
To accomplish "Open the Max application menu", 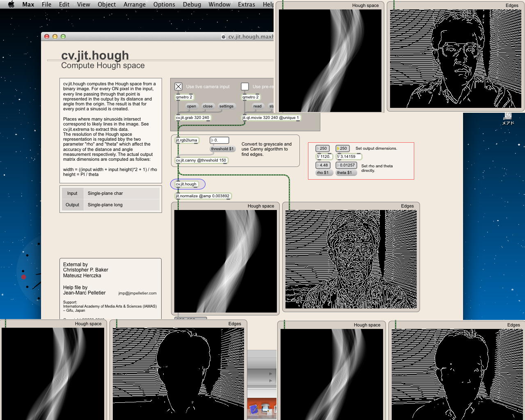I will [28, 5].
